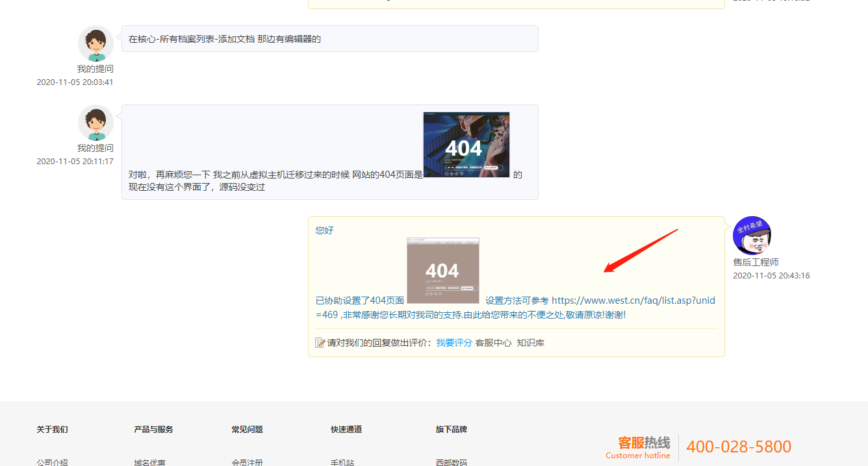Open the gray 404 page thumbnail in reply

tap(442, 271)
